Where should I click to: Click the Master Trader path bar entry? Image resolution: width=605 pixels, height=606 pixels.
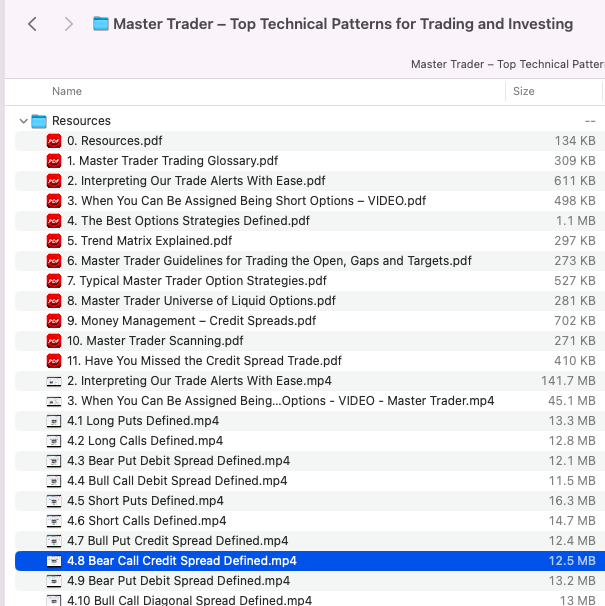(508, 64)
